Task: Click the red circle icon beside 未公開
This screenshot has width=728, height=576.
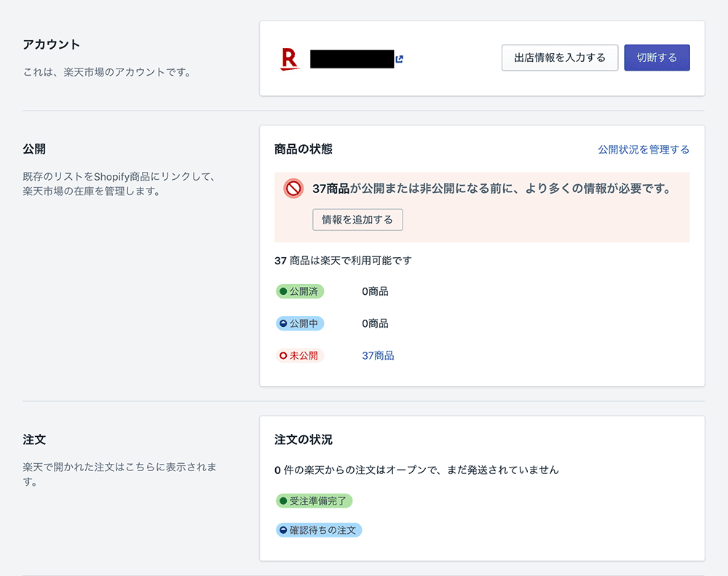Action: pyautogui.click(x=284, y=355)
